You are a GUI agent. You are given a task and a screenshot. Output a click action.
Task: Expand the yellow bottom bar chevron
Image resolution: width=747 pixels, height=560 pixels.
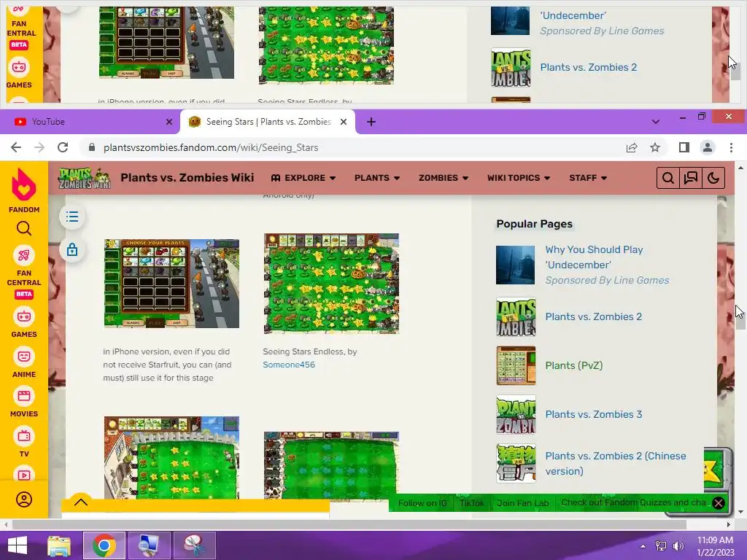coord(81,502)
